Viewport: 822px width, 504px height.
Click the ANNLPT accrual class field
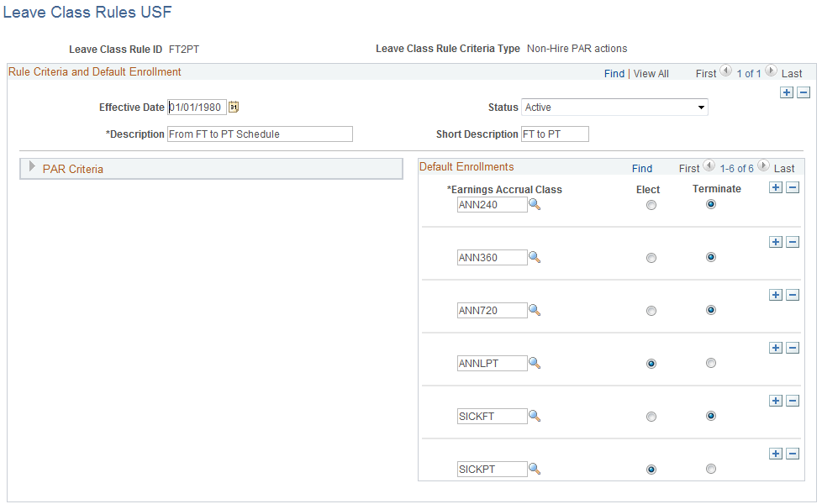click(x=493, y=364)
